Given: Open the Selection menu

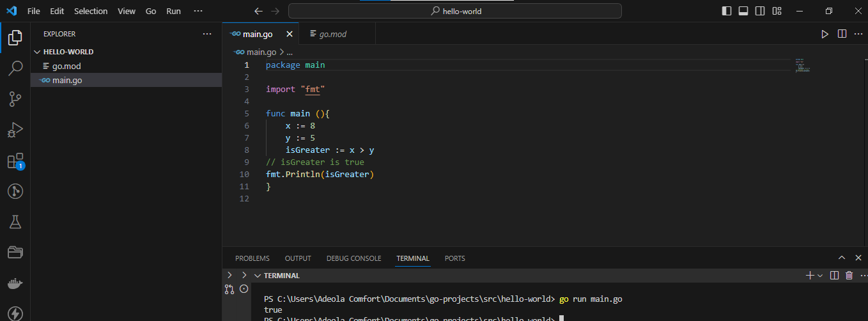Looking at the screenshot, I should [91, 11].
